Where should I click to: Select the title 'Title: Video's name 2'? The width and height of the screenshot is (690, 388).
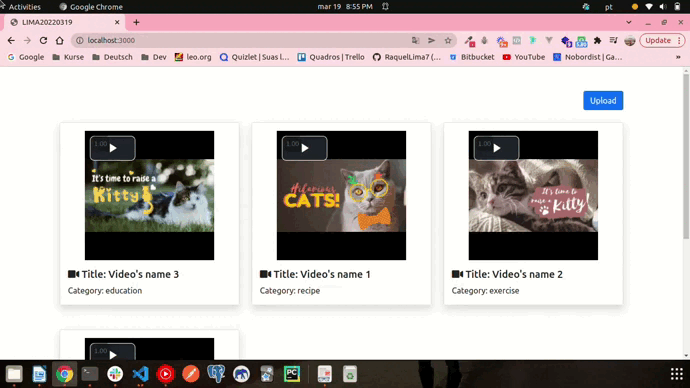click(514, 274)
